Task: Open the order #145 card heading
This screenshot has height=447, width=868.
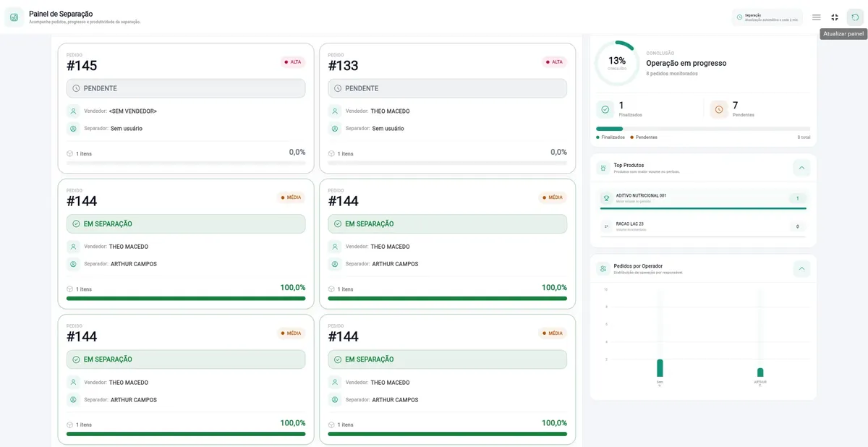Action: coord(82,66)
